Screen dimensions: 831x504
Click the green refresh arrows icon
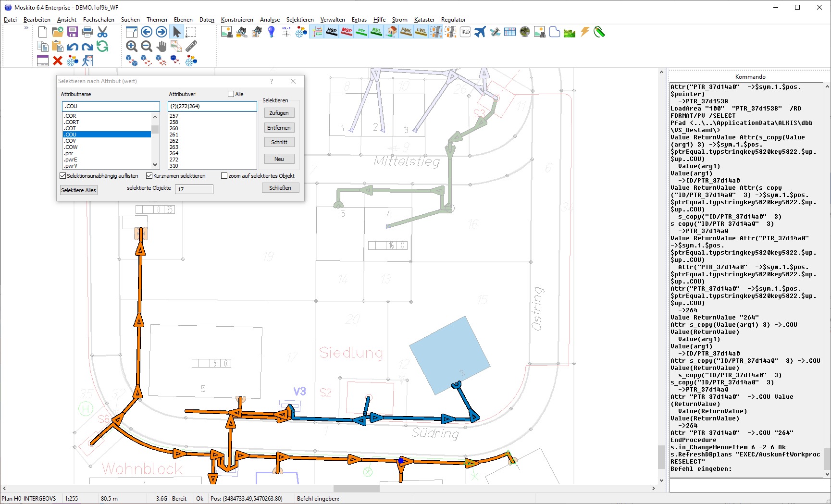(102, 46)
